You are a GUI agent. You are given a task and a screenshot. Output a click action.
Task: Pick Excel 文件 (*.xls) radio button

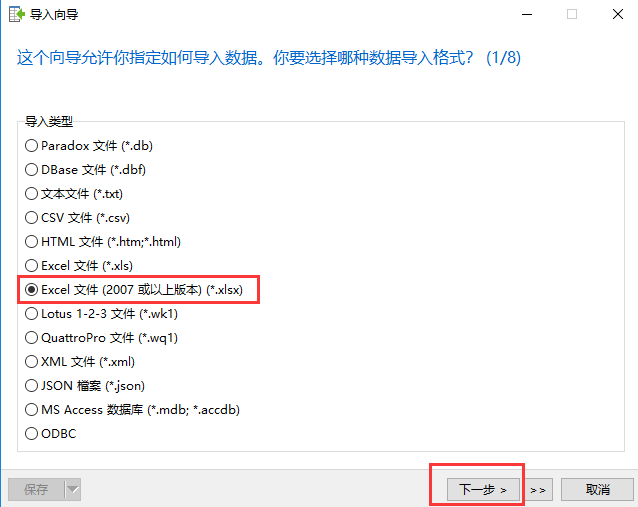click(x=79, y=266)
